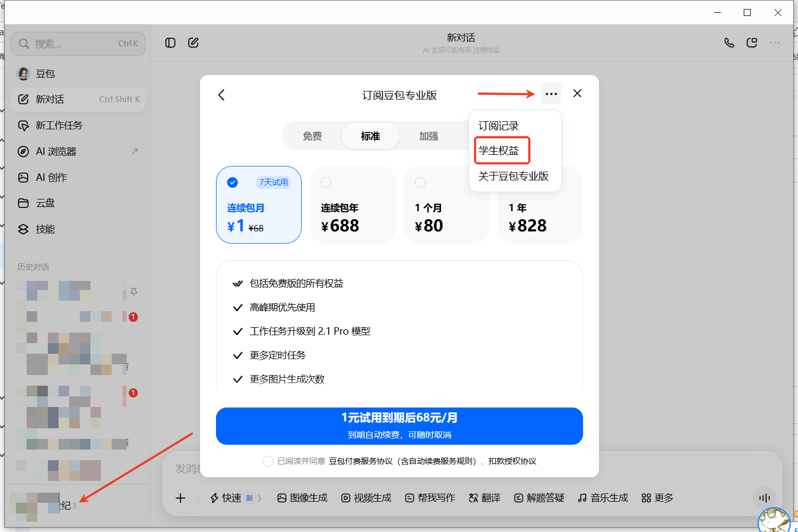798x532 pixels.
Task: Select the 1 年 ¥828 plan
Action: tap(541, 205)
